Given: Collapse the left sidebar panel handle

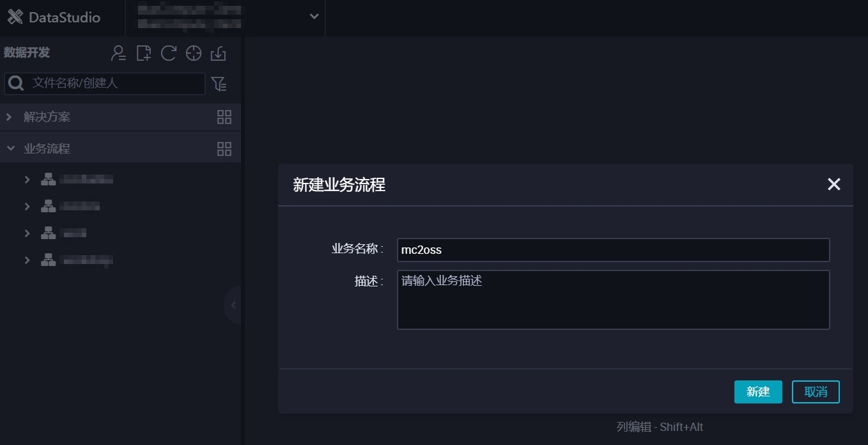Looking at the screenshot, I should [x=233, y=305].
